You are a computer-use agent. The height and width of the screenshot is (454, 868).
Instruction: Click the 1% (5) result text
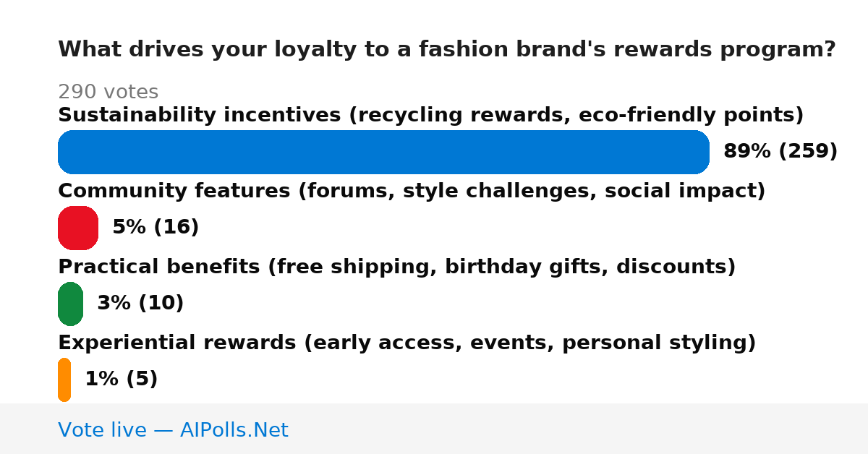coord(122,379)
